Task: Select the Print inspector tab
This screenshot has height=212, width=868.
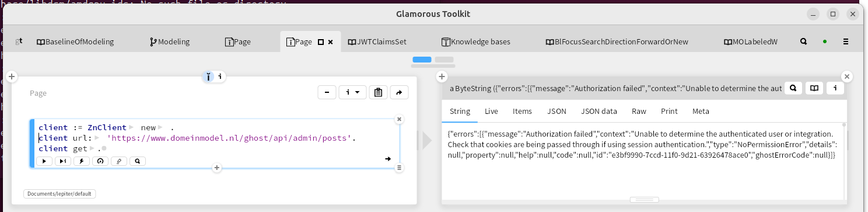Action: [x=669, y=111]
